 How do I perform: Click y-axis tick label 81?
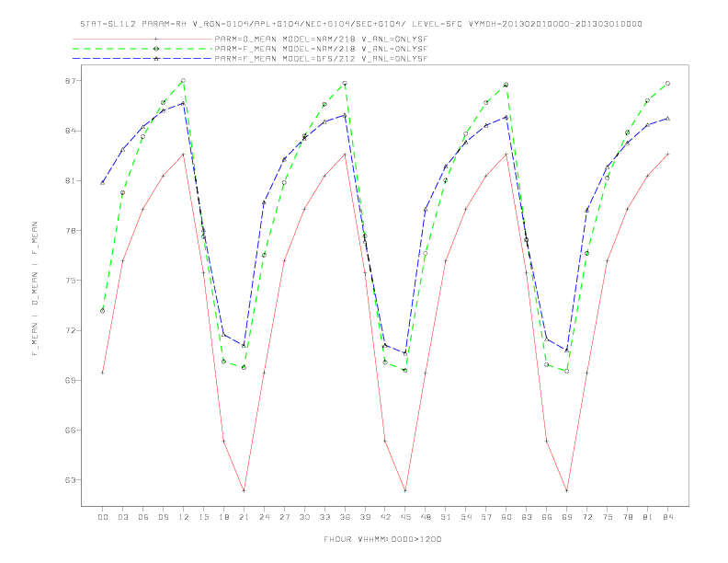click(x=70, y=180)
